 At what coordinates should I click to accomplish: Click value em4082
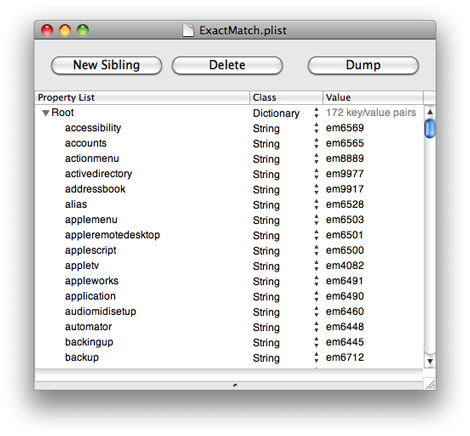tap(345, 266)
